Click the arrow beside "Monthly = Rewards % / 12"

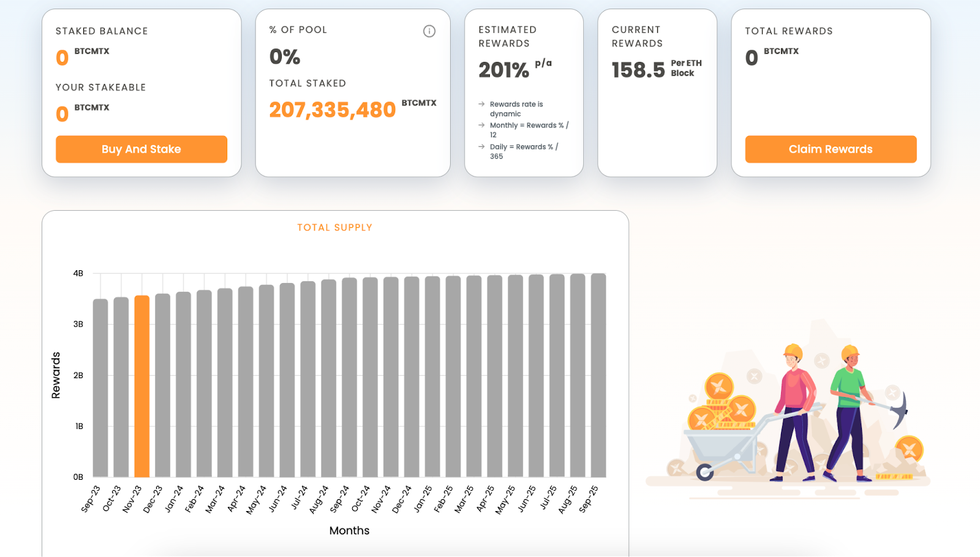click(481, 125)
